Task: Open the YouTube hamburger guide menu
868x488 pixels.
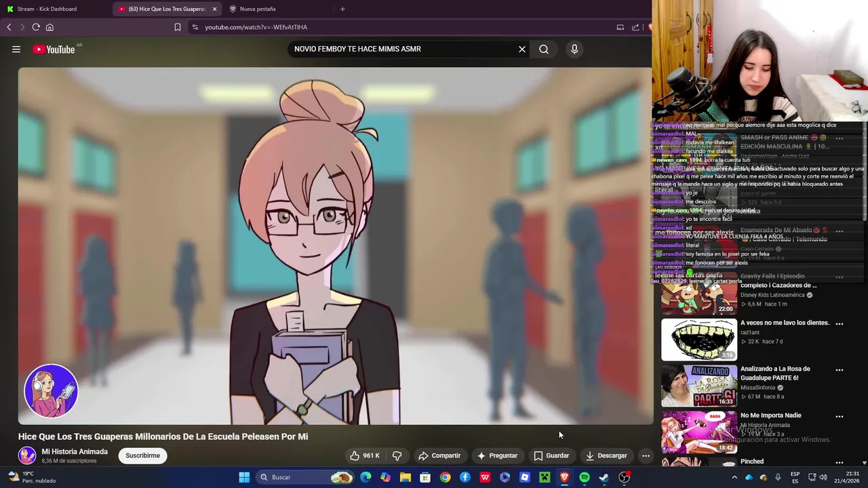Action: pos(16,49)
